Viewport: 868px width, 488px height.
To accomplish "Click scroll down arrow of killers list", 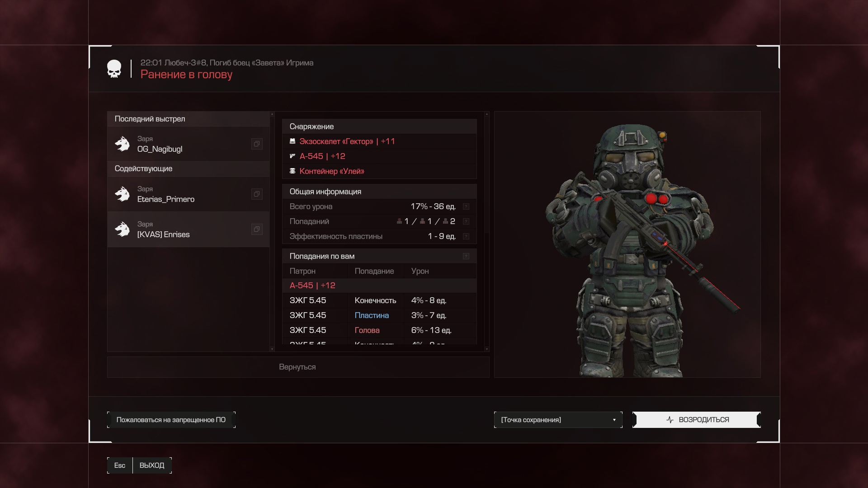I will coord(272,349).
